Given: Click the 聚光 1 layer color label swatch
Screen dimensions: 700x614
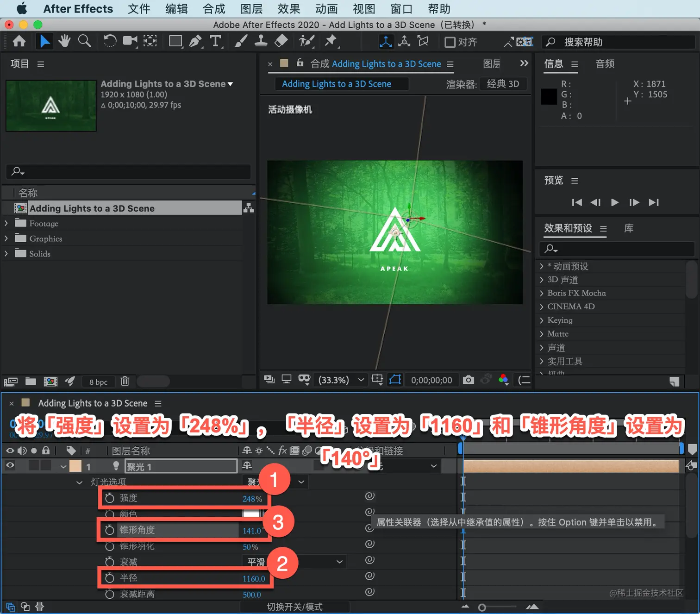Looking at the screenshot, I should [75, 466].
